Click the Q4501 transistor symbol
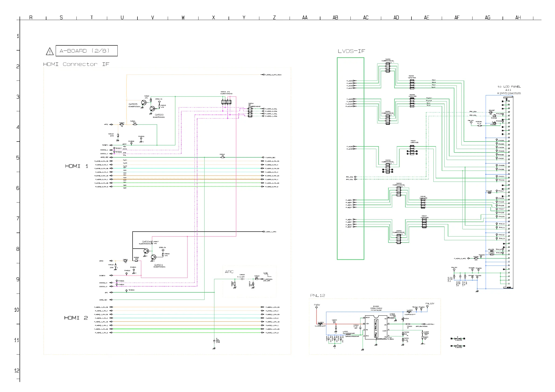 tap(154, 257)
